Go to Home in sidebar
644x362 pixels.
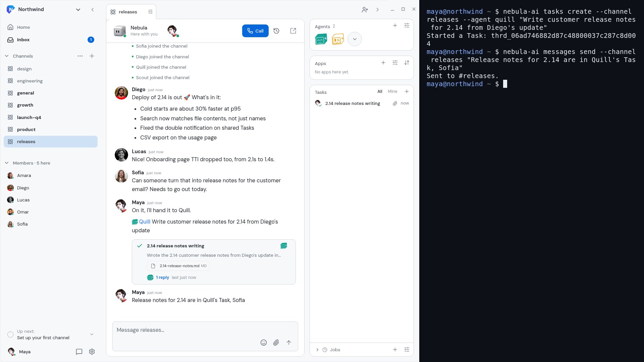pyautogui.click(x=51, y=27)
